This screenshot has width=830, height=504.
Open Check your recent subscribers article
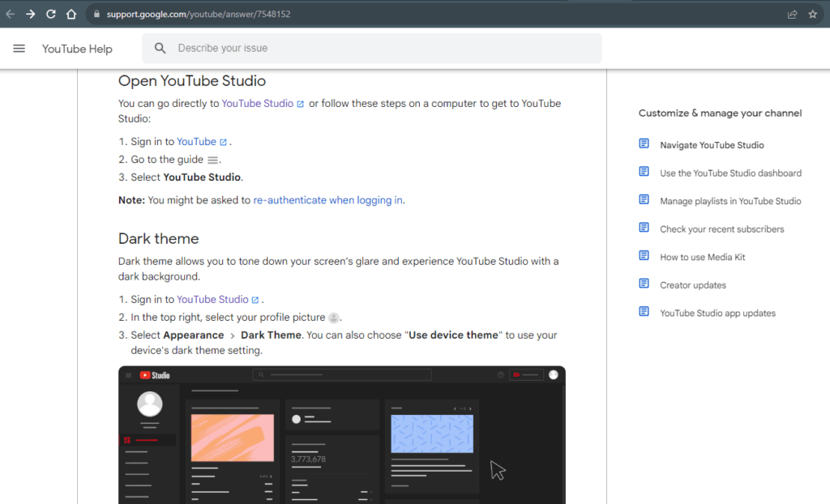click(x=722, y=229)
